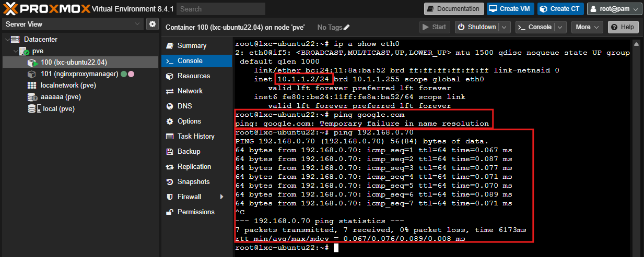Open the Summary tab
Screen dimensions: 644x257
[x=196, y=46]
